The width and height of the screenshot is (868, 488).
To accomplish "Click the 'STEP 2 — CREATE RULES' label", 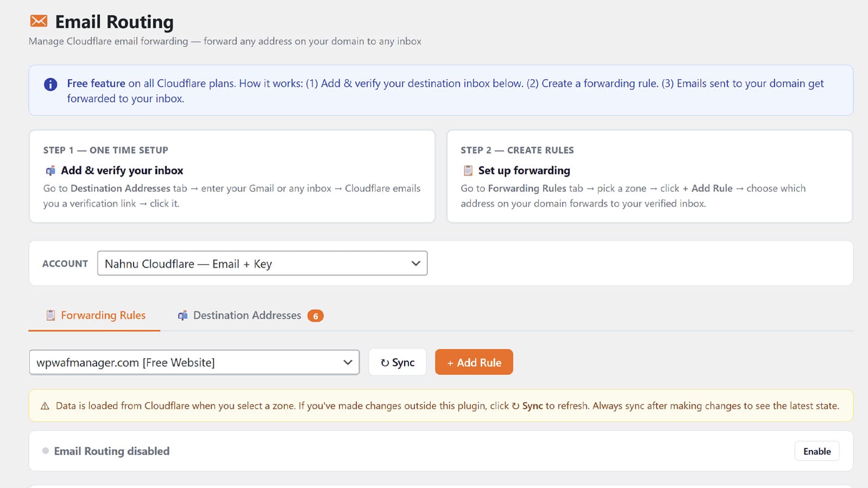I will [x=517, y=150].
